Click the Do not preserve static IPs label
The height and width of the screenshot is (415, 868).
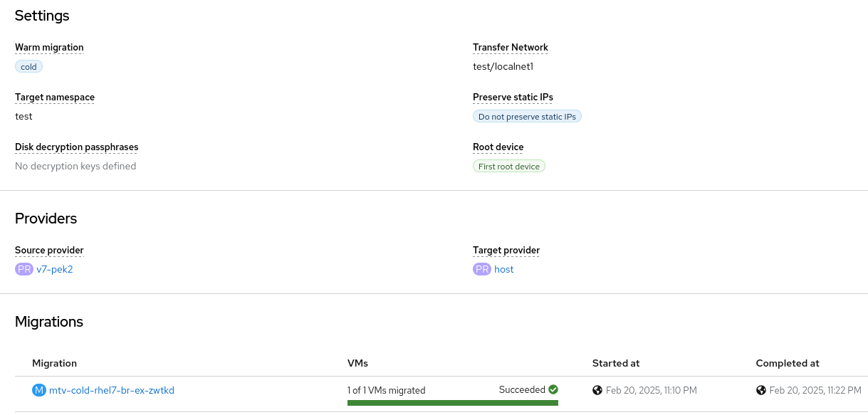[527, 117]
